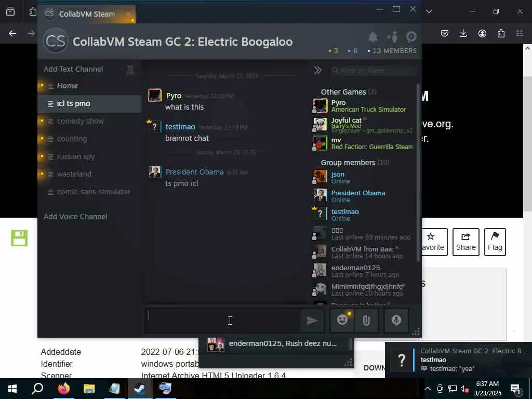
Task: Open the comedy show channel
Action: [89, 121]
